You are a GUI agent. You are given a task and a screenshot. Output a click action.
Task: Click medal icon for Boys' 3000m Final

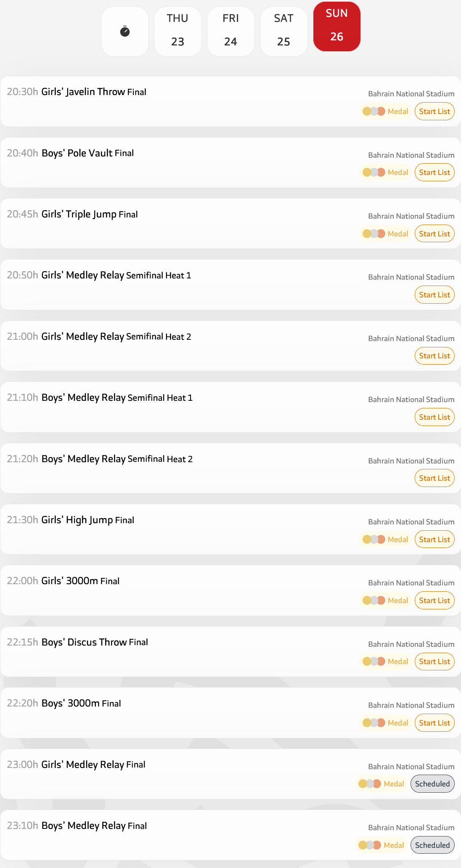[x=385, y=723]
